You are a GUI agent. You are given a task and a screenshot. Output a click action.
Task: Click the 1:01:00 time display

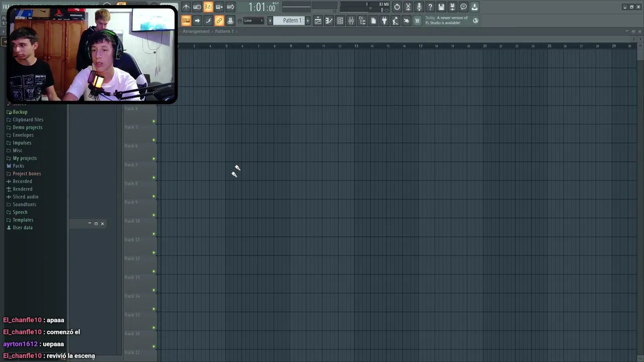coord(262,7)
